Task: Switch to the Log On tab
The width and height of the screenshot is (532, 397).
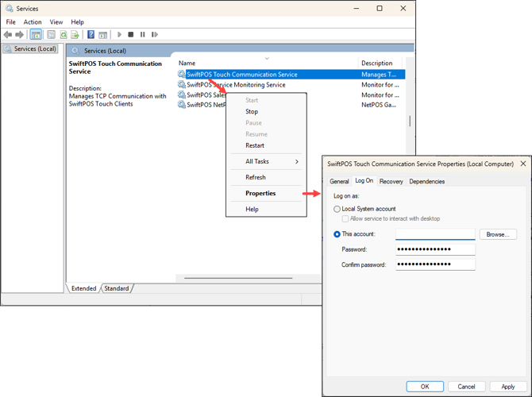Action: point(364,181)
